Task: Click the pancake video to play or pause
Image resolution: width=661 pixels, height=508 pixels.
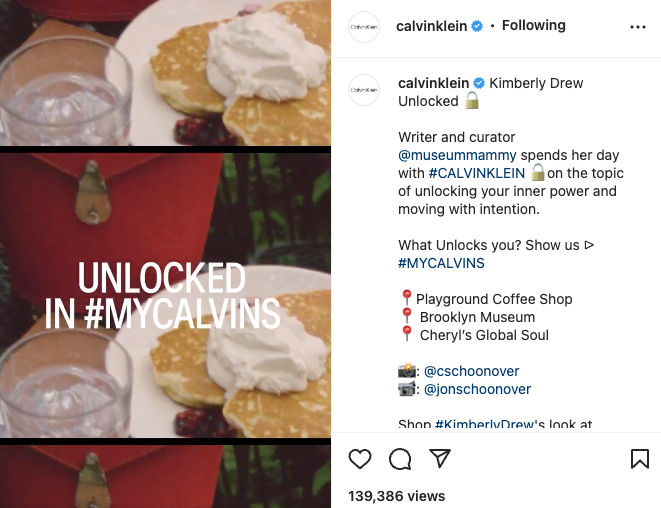Action: [x=165, y=254]
